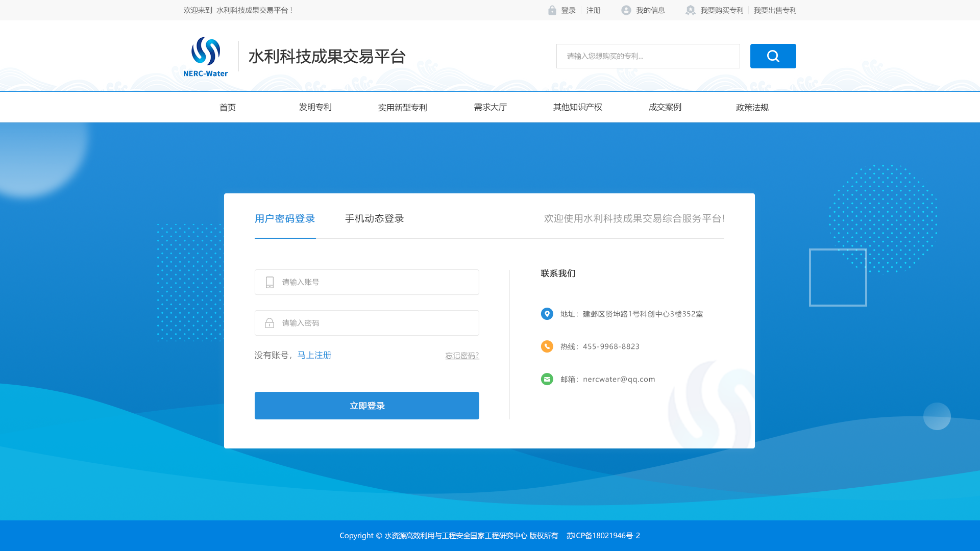This screenshot has height=551, width=980.
Task: Select the 用户密码登录 tab
Action: click(x=285, y=218)
